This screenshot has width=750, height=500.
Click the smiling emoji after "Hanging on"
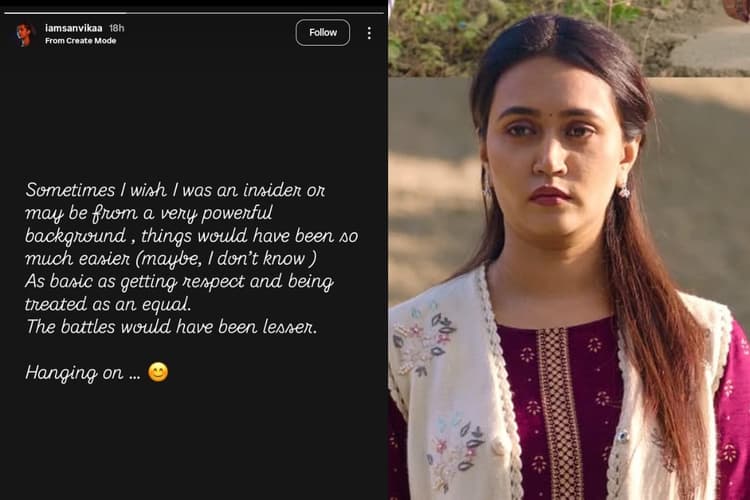tap(158, 372)
